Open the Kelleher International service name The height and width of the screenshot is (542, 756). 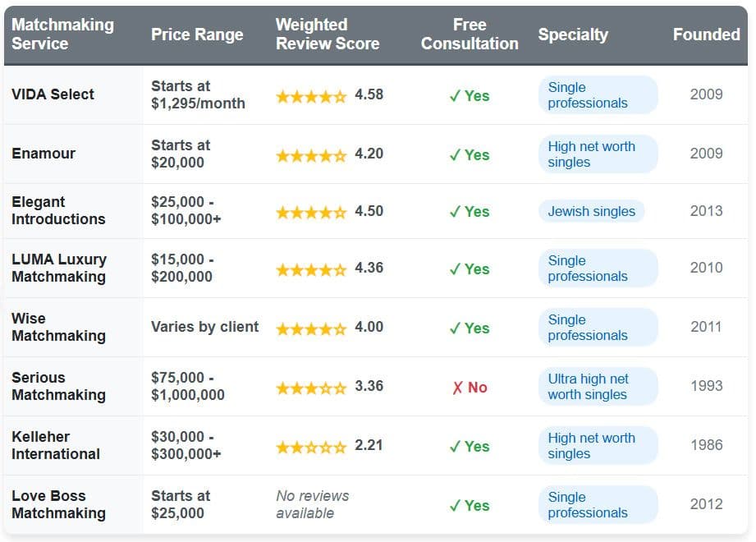pyautogui.click(x=56, y=445)
